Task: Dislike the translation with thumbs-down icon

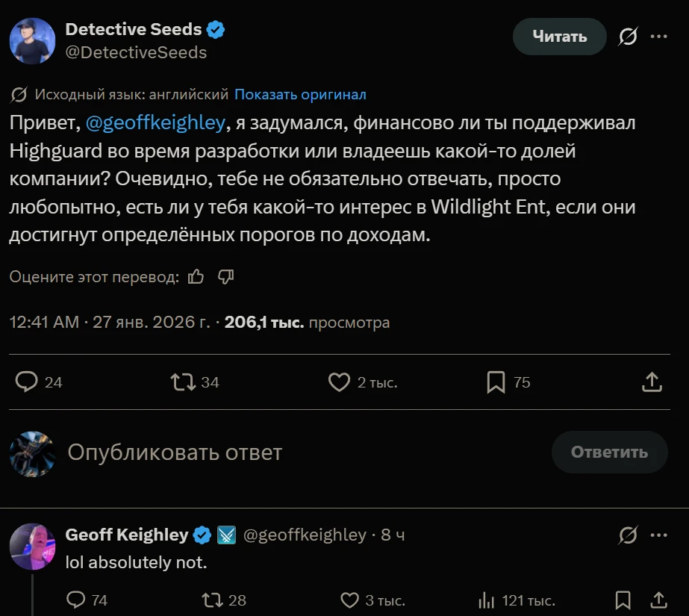Action: coord(225,277)
